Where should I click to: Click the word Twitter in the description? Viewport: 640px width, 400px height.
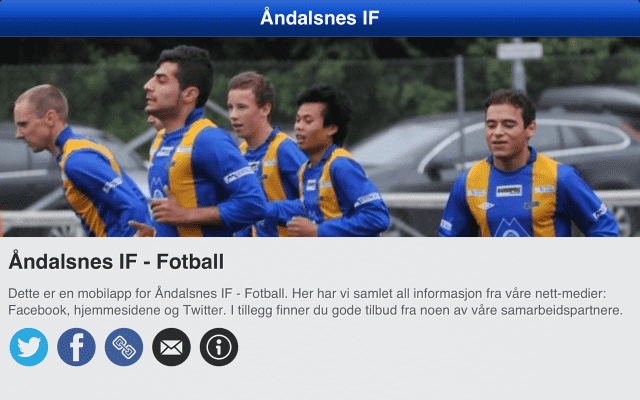204,310
